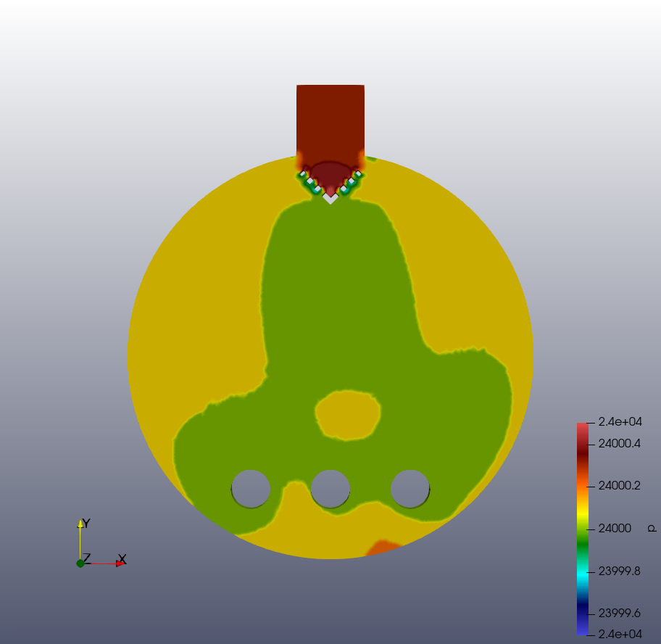Click the white diamond at the nozzle tip
The width and height of the screenshot is (661, 644).
click(330, 198)
